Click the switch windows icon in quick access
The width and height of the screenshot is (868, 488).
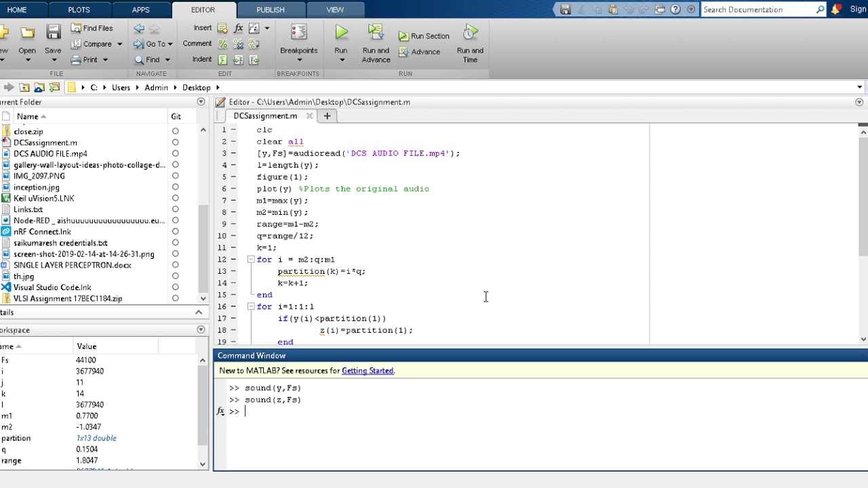pos(660,9)
